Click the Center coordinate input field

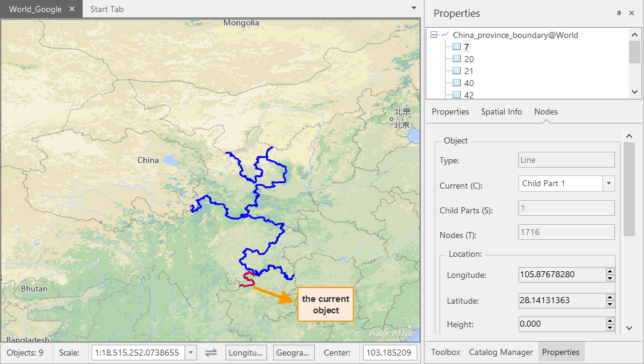[390, 353]
